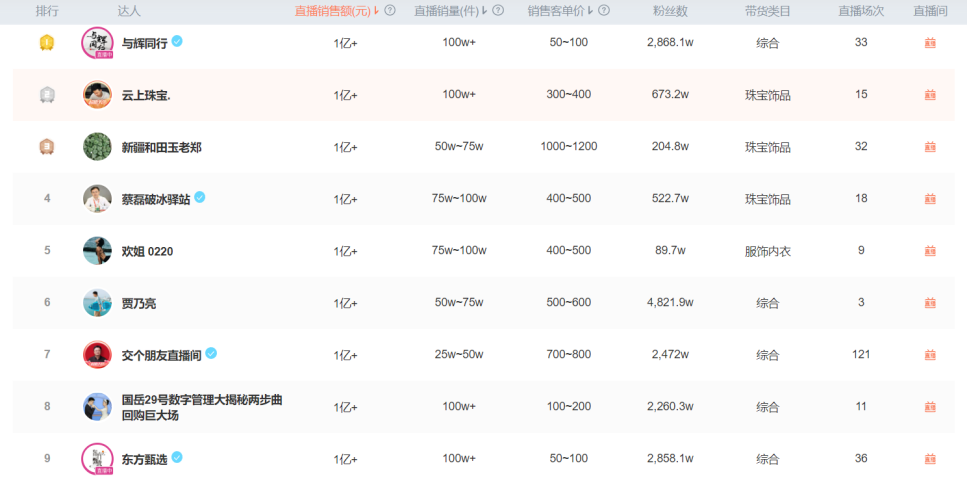The image size is (968, 485).
Task: Open 欢姐 0220 name link
Action: (x=147, y=252)
